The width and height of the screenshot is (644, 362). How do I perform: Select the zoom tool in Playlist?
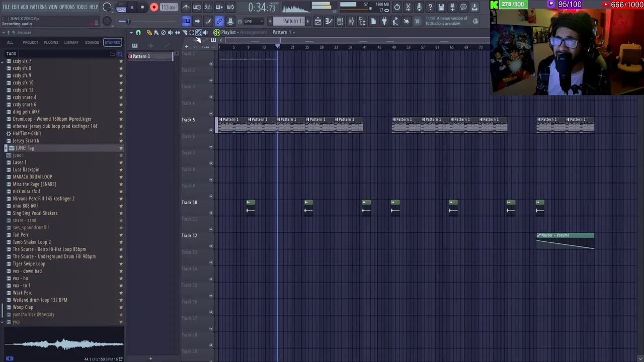point(199,32)
